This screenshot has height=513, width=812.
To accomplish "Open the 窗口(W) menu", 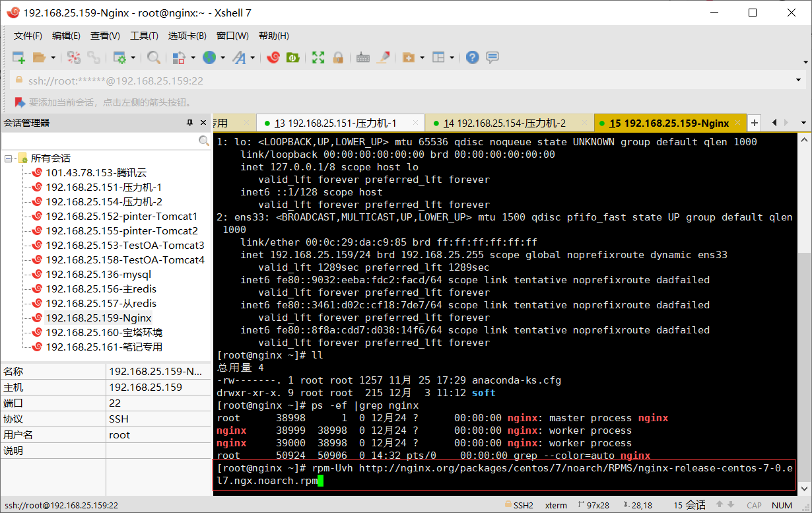I will pos(232,36).
